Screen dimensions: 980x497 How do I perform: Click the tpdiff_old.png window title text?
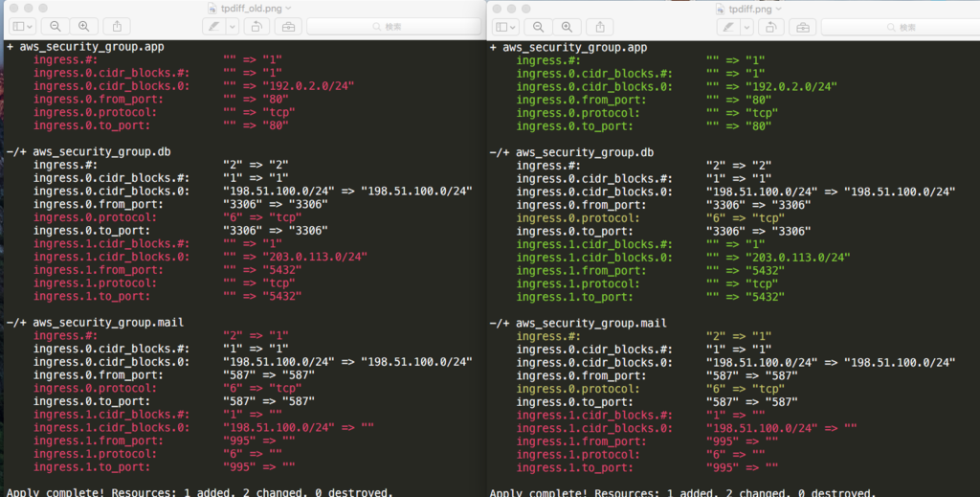[252, 9]
